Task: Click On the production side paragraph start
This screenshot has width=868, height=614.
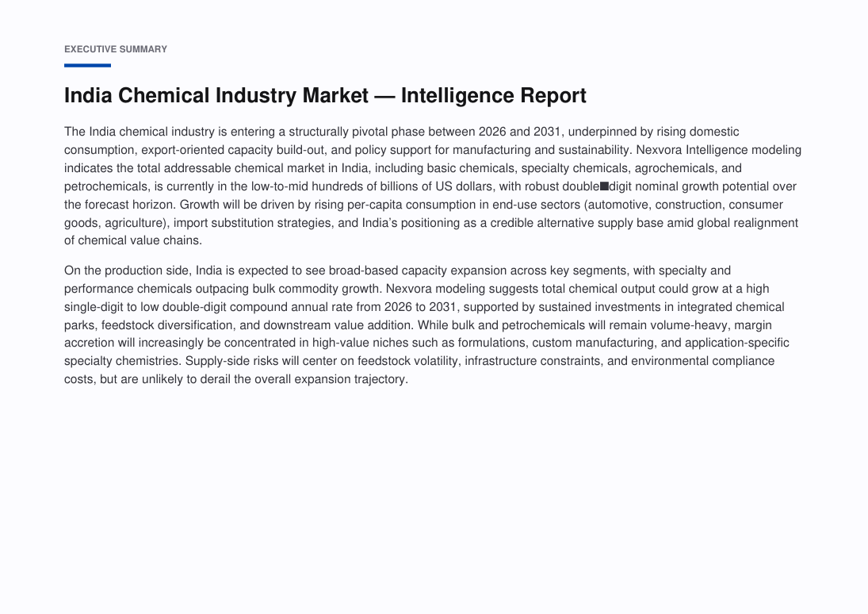Action: (128, 271)
